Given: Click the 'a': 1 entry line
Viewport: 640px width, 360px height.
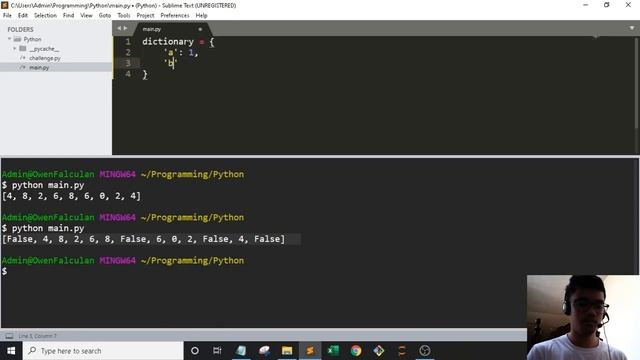Looking at the screenshot, I should 181,53.
